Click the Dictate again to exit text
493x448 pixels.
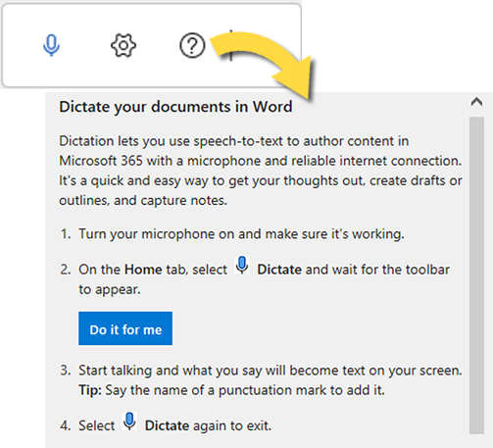tap(208, 425)
